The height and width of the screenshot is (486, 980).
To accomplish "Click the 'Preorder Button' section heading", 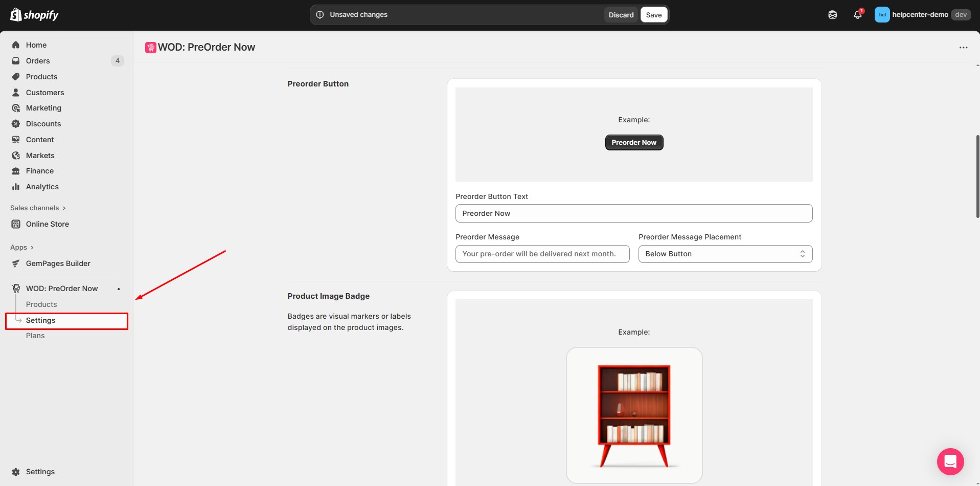I will tap(318, 84).
